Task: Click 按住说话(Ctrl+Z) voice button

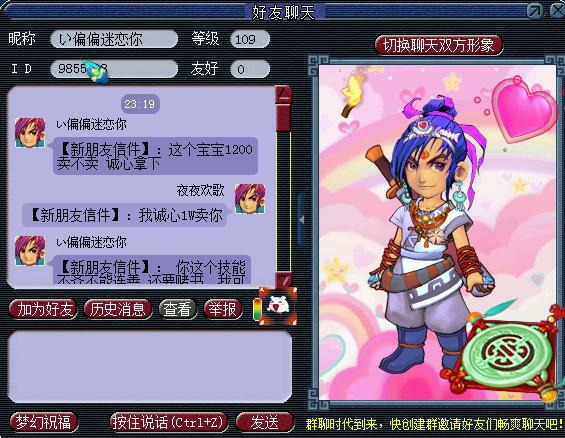Action: point(169,422)
